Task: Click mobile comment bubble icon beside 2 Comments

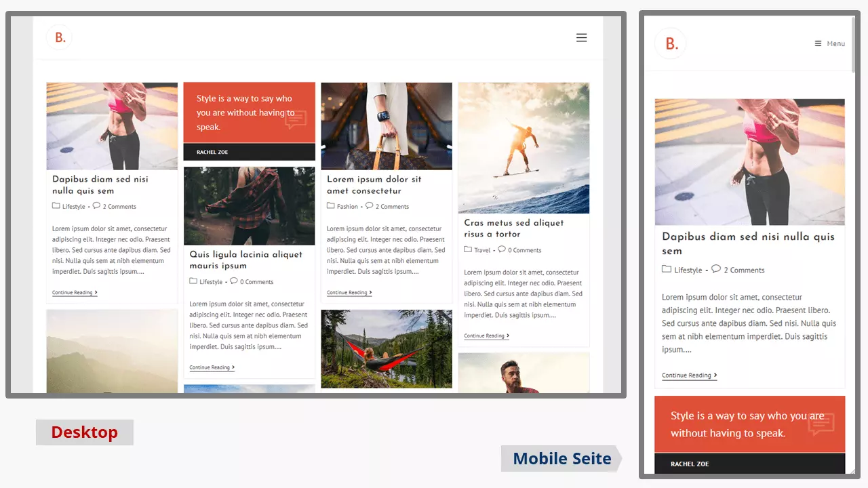Action: point(715,270)
